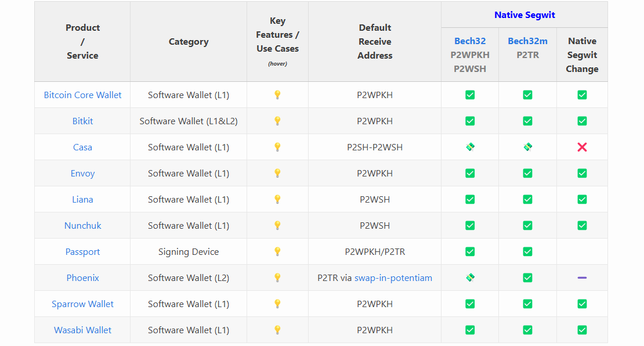The height and width of the screenshot is (346, 644).
Task: Open the Bech32 column header link
Action: (471, 41)
